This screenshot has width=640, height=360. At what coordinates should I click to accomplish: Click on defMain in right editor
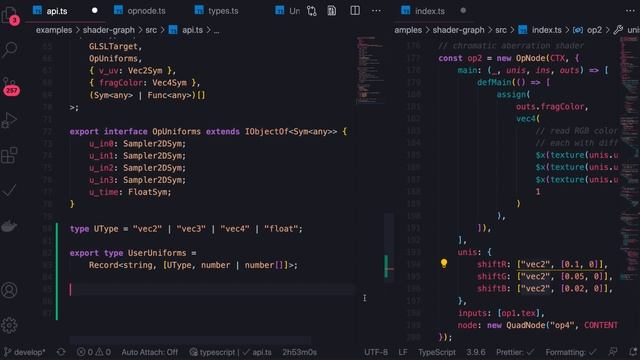[494, 82]
